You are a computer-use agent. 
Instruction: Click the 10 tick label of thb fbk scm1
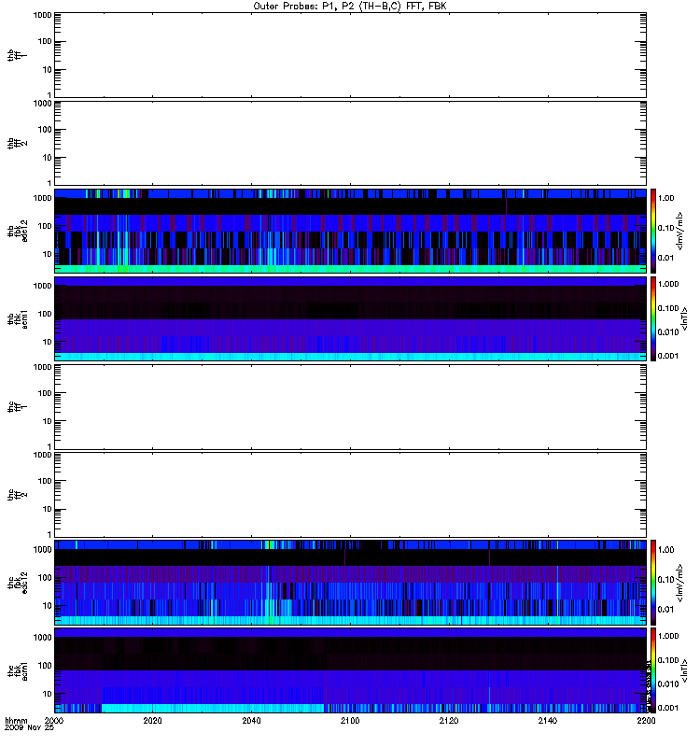[48, 342]
